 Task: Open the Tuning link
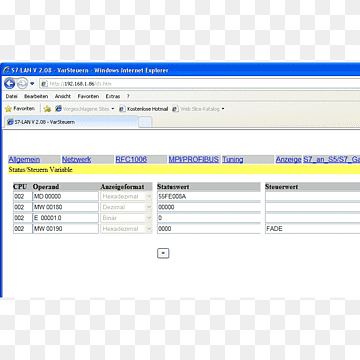pyautogui.click(x=233, y=159)
